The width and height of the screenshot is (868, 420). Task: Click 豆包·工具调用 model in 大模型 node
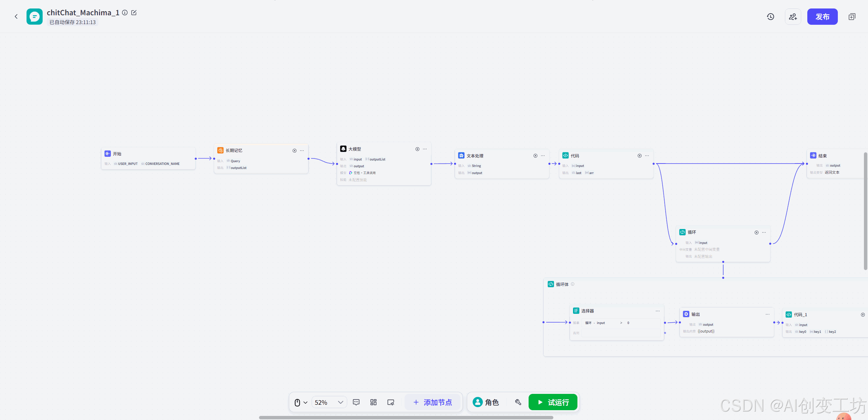[364, 173]
